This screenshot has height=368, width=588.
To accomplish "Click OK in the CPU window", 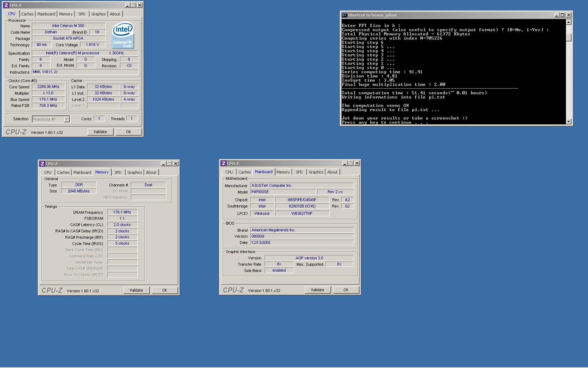I will (x=128, y=132).
